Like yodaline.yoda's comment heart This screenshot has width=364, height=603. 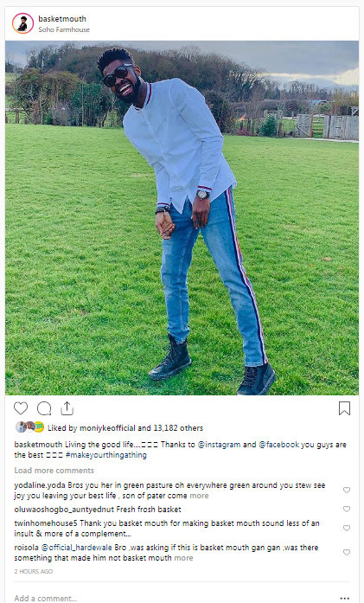point(347,490)
